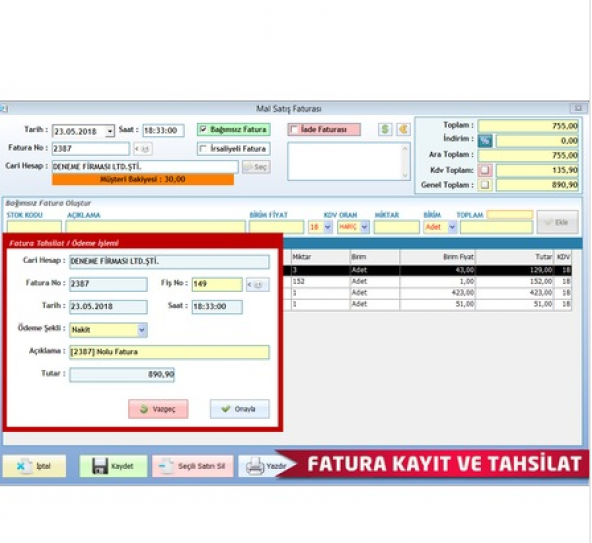Click the app icon in title bar
This screenshot has height=543, width=592.
click(3, 109)
